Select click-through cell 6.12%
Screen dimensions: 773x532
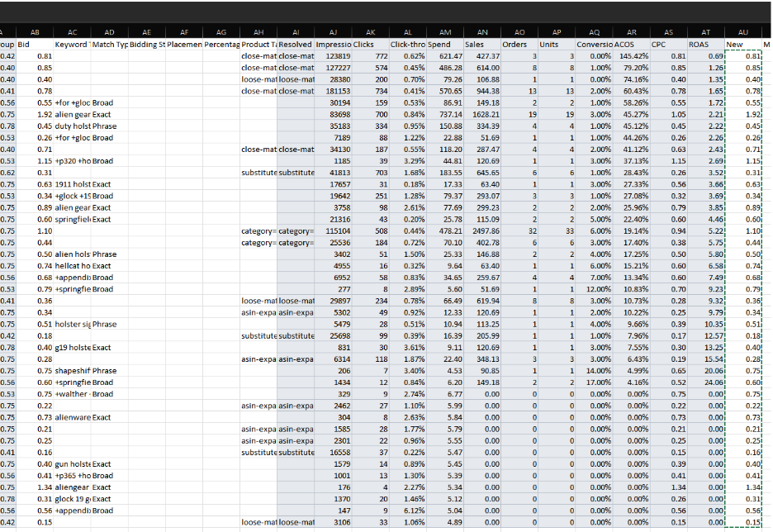[x=408, y=511]
